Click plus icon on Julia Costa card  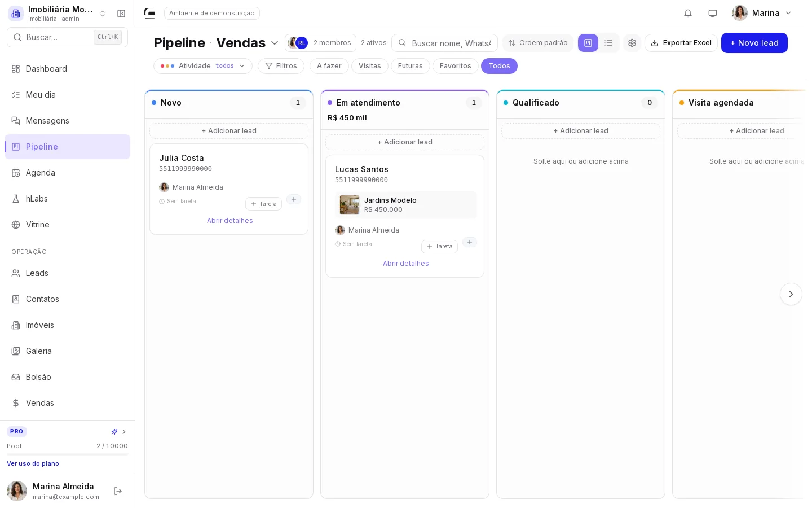pyautogui.click(x=294, y=199)
